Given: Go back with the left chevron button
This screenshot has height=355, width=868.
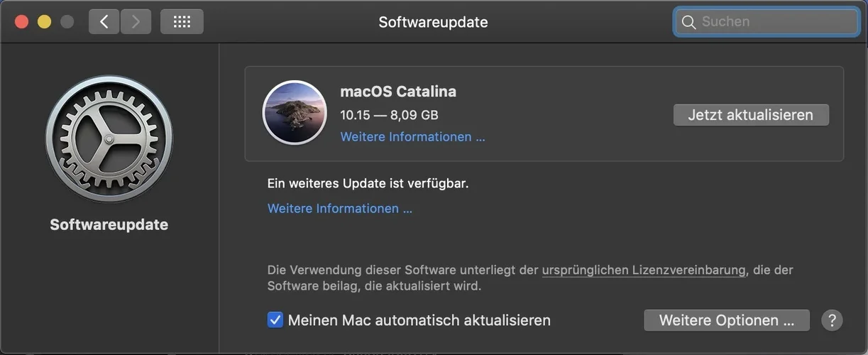Looking at the screenshot, I should (x=104, y=21).
